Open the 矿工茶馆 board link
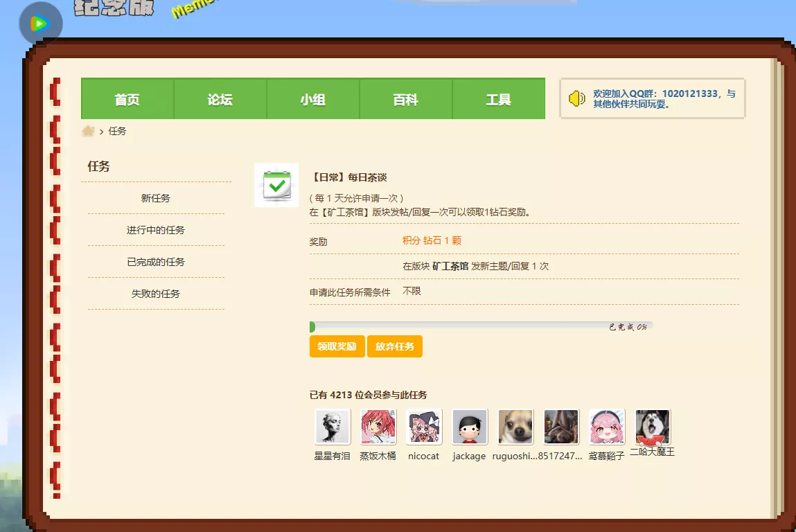 click(x=450, y=266)
